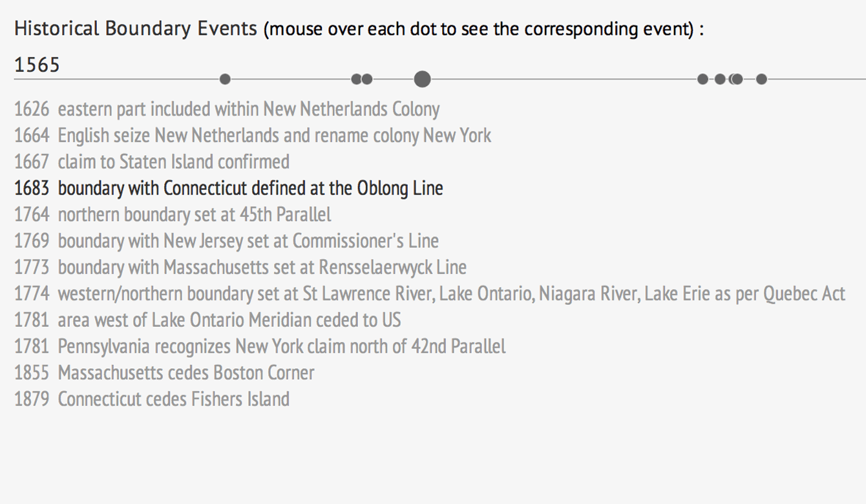866x504 pixels.
Task: Select the Boston Corner cession event
Action: [164, 373]
